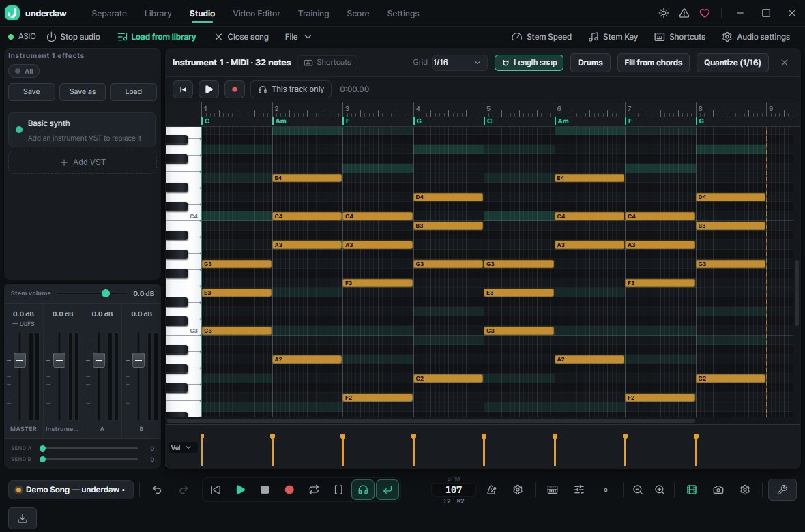Undo the last action
Screen dimensions: 805x532
click(157, 490)
